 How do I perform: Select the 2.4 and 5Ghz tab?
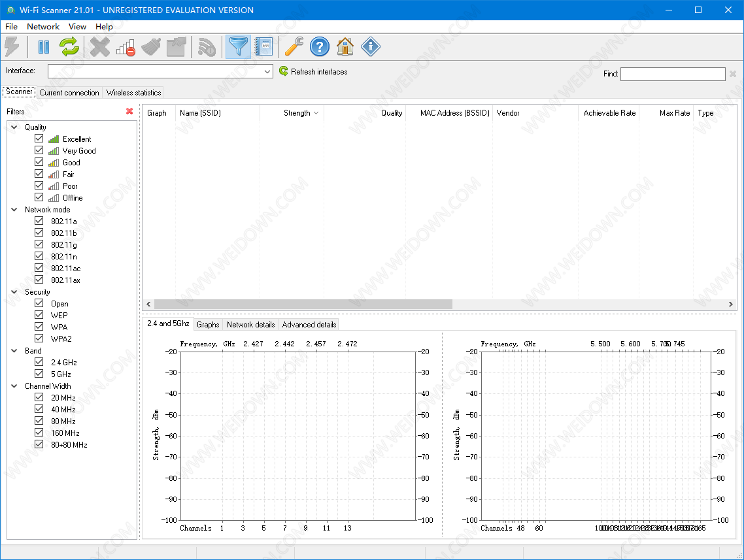(x=168, y=323)
